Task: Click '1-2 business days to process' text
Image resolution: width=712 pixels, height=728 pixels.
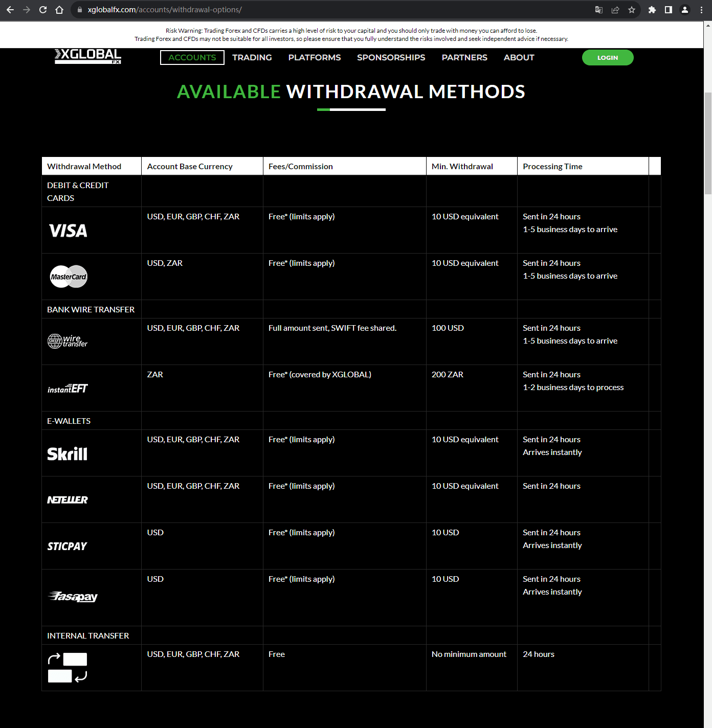Action: [x=573, y=388]
